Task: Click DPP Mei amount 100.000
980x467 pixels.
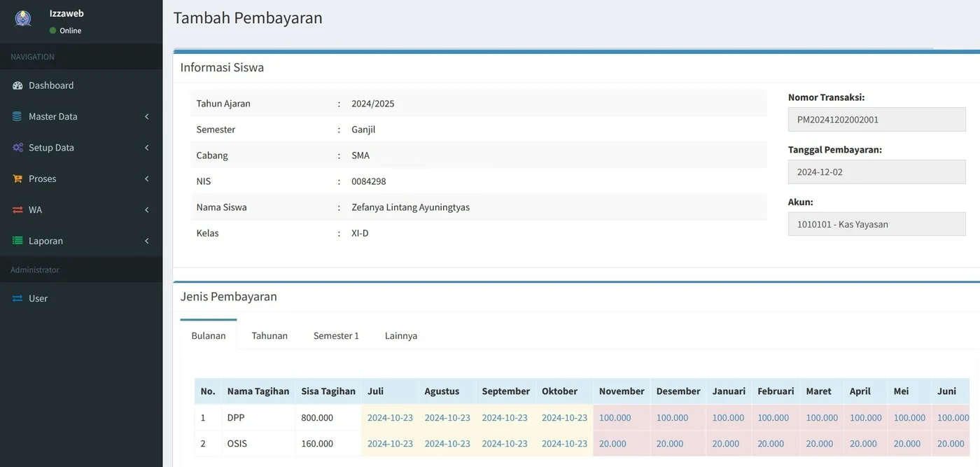Action: click(x=909, y=418)
